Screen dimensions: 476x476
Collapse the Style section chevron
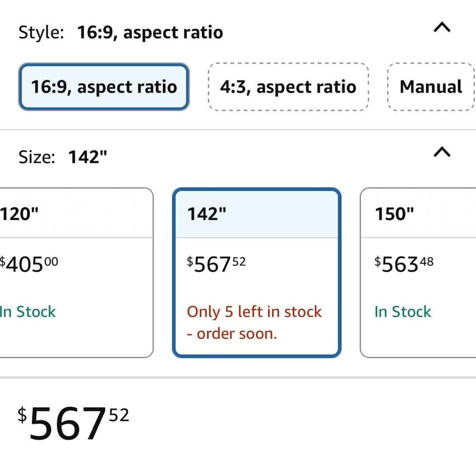pos(442,28)
